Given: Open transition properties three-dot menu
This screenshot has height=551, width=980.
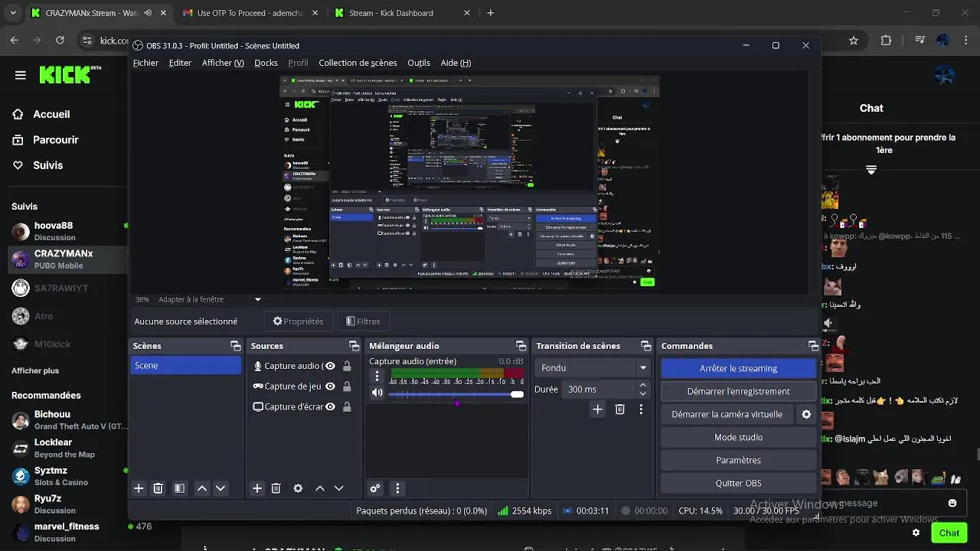Looking at the screenshot, I should (x=641, y=409).
